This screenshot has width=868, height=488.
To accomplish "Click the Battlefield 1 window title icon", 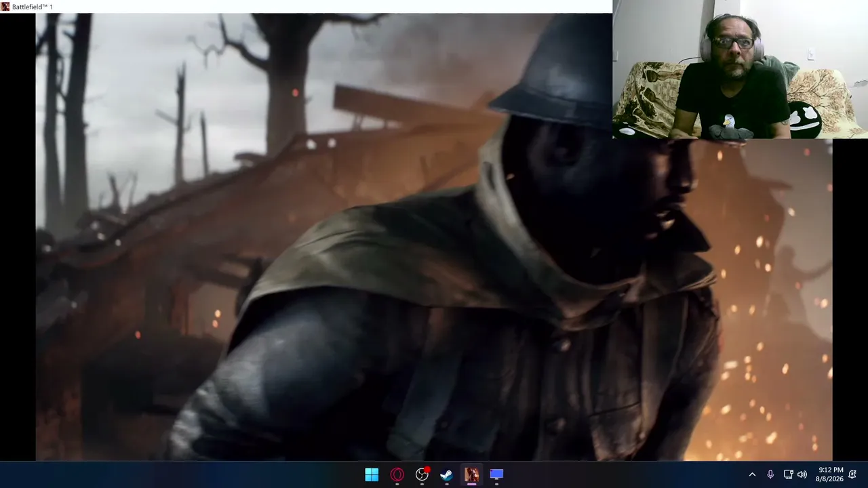I will point(5,7).
